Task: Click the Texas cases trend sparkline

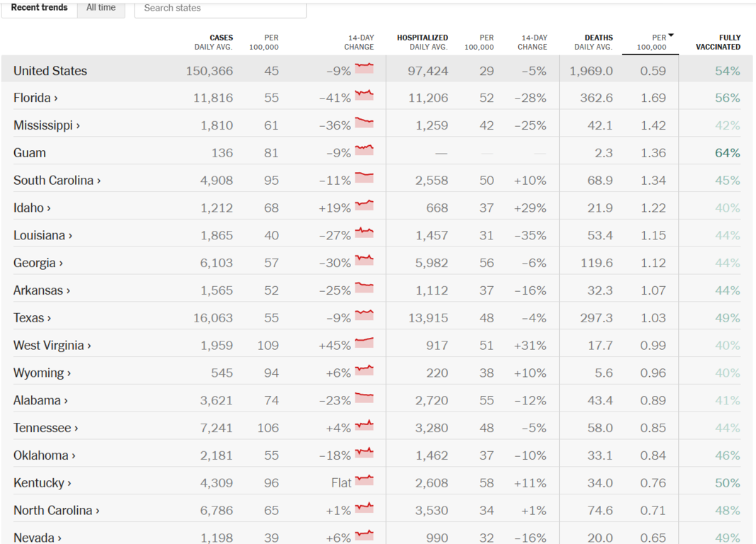Action: 364,316
